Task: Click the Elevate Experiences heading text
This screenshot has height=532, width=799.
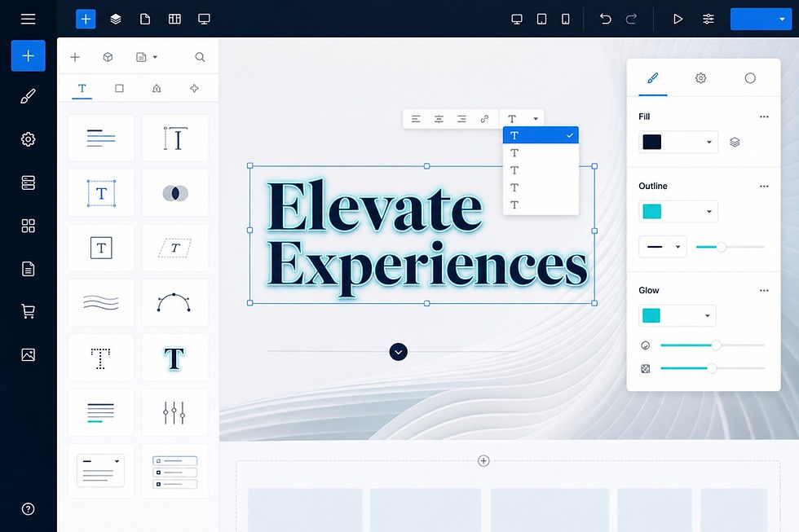Action: point(426,237)
